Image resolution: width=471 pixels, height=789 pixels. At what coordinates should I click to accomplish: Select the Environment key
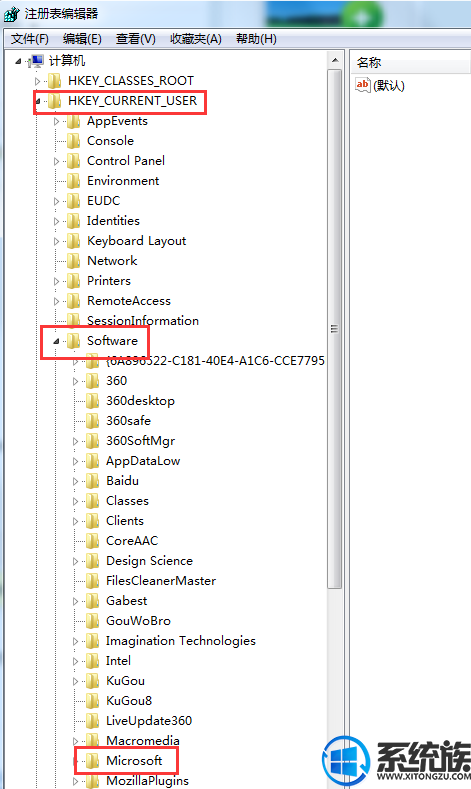coord(123,181)
